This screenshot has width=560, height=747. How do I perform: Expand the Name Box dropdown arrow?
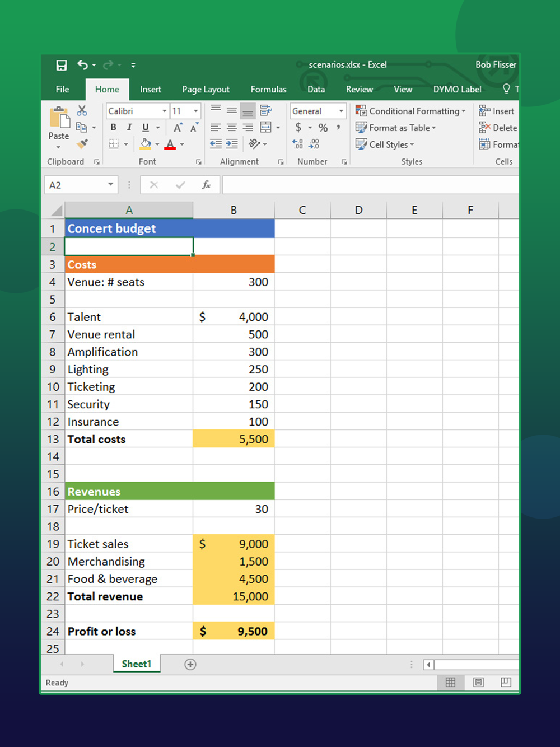(111, 185)
